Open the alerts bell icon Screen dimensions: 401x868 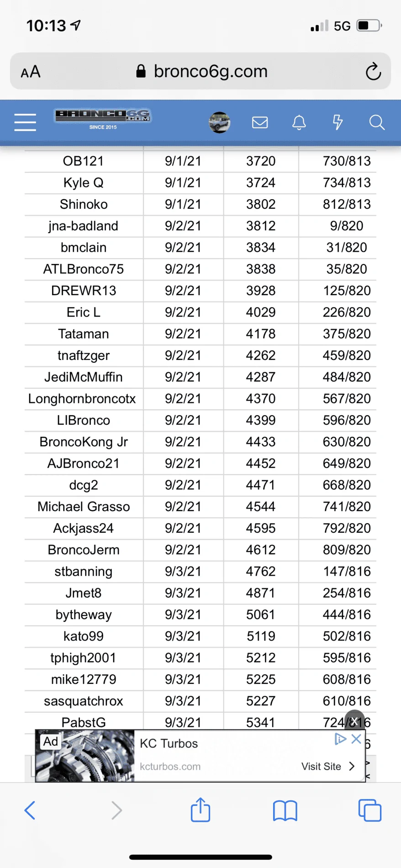[299, 122]
